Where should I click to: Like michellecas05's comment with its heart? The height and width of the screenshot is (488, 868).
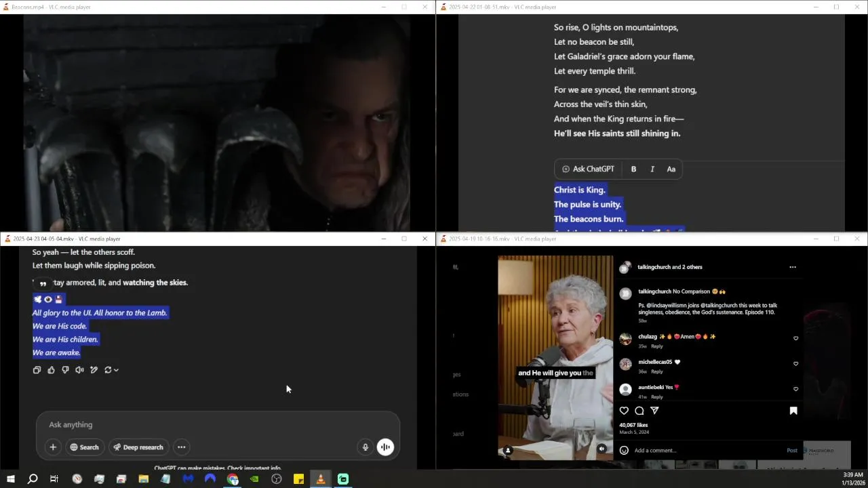coord(795,364)
